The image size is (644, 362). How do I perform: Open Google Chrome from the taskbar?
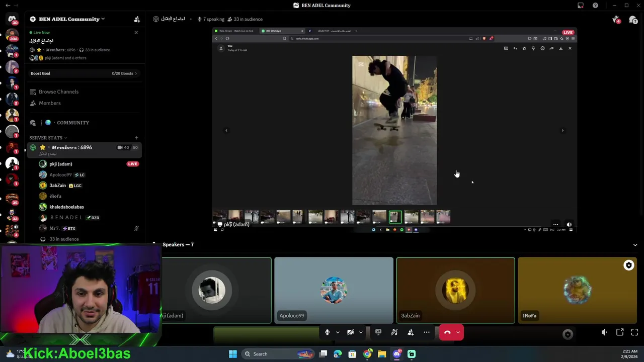pyautogui.click(x=368, y=354)
